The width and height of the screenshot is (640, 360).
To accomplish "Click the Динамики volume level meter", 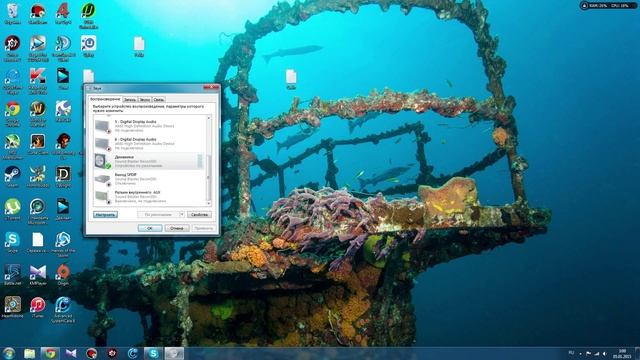I will click(200, 161).
